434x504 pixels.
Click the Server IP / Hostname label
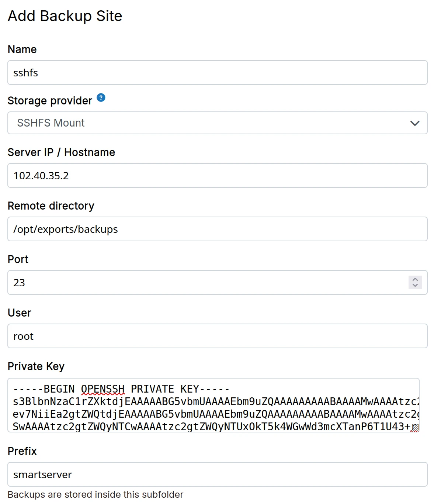coord(61,152)
